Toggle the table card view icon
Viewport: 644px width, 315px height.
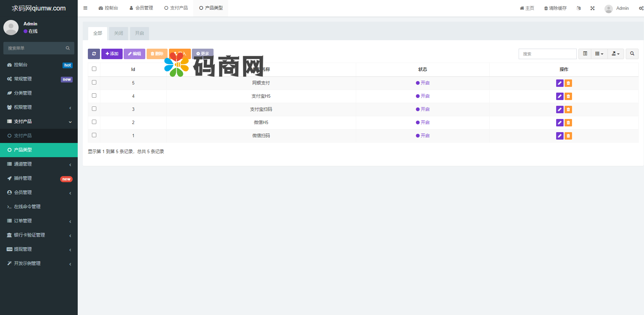coord(585,54)
